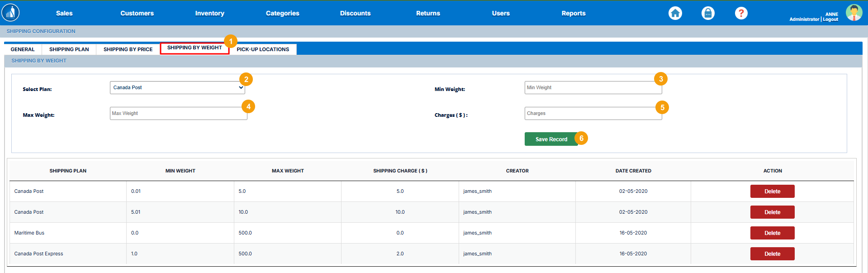This screenshot has width=868, height=273.
Task: Click the lock icon in header
Action: (x=708, y=13)
